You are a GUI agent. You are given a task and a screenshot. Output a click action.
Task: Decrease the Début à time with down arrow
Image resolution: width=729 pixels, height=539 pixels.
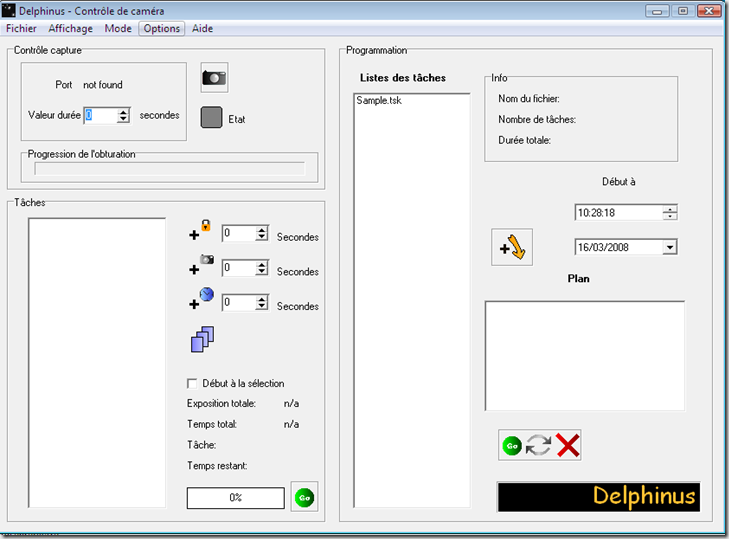(x=670, y=216)
